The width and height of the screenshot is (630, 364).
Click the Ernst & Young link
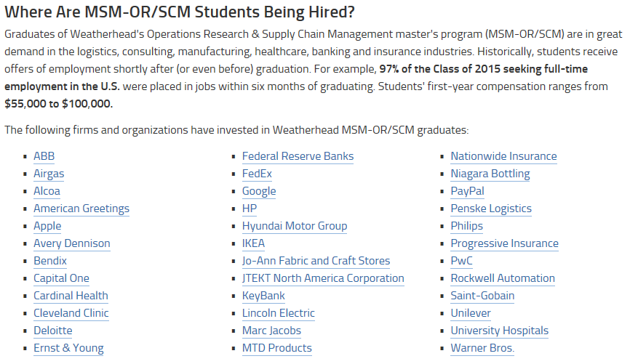coord(68,348)
